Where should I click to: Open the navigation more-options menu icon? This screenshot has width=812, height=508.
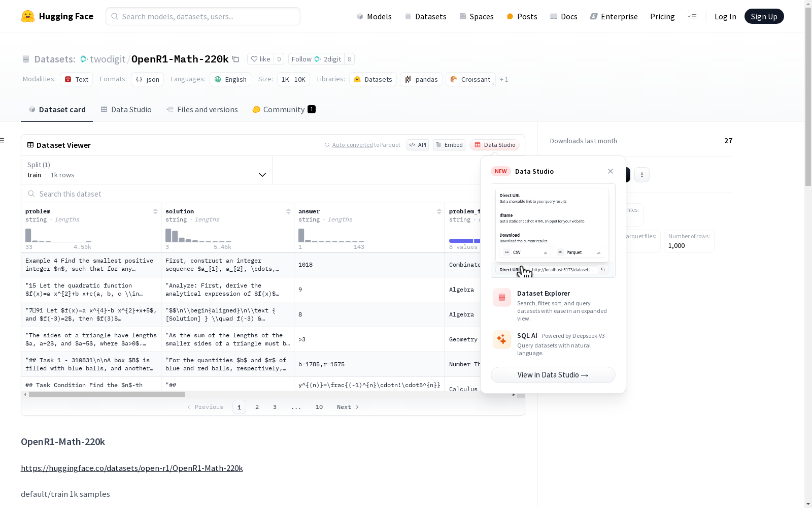point(692,16)
